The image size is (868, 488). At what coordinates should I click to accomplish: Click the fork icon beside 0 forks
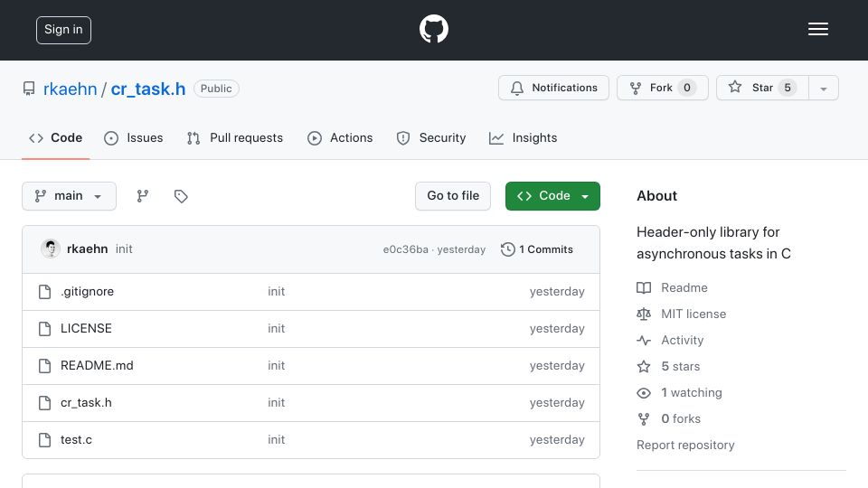coord(644,418)
